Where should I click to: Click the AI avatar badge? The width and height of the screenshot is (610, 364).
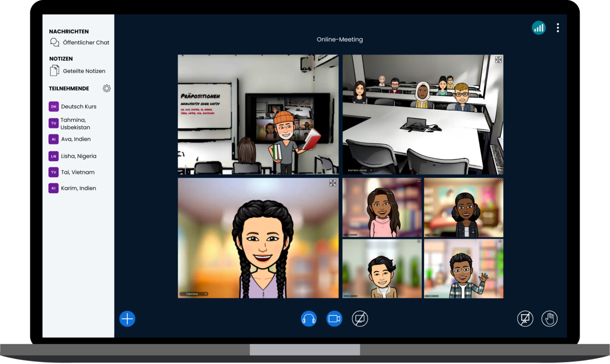(x=53, y=139)
